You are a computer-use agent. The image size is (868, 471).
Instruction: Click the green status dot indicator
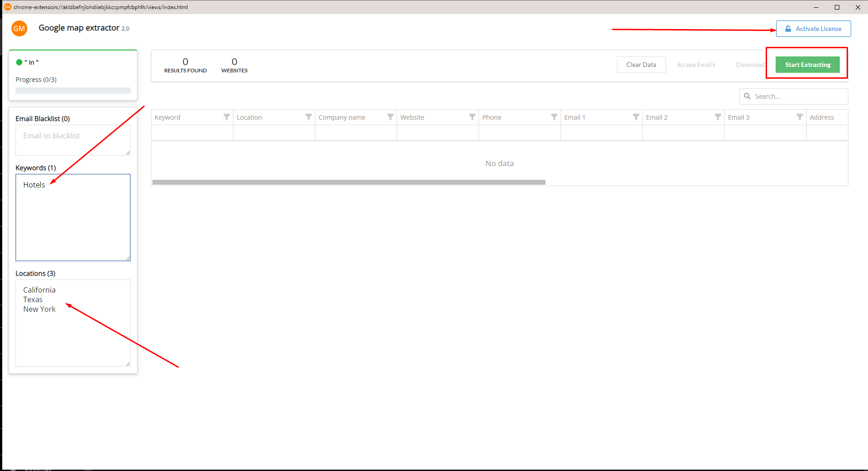(19, 62)
